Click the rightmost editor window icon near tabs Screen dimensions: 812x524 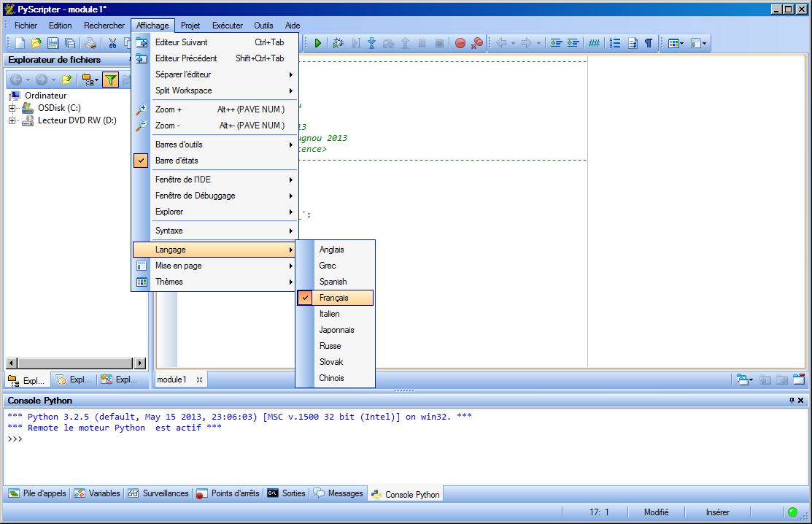pyautogui.click(x=799, y=379)
